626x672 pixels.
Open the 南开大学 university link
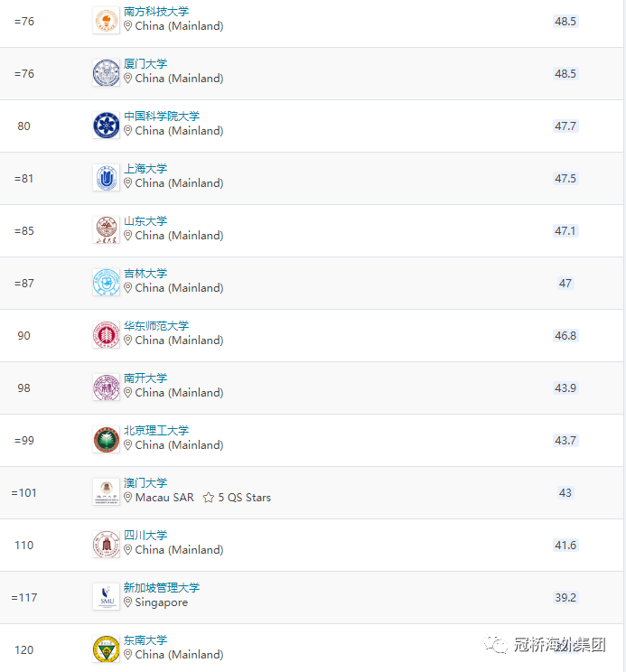tap(145, 378)
